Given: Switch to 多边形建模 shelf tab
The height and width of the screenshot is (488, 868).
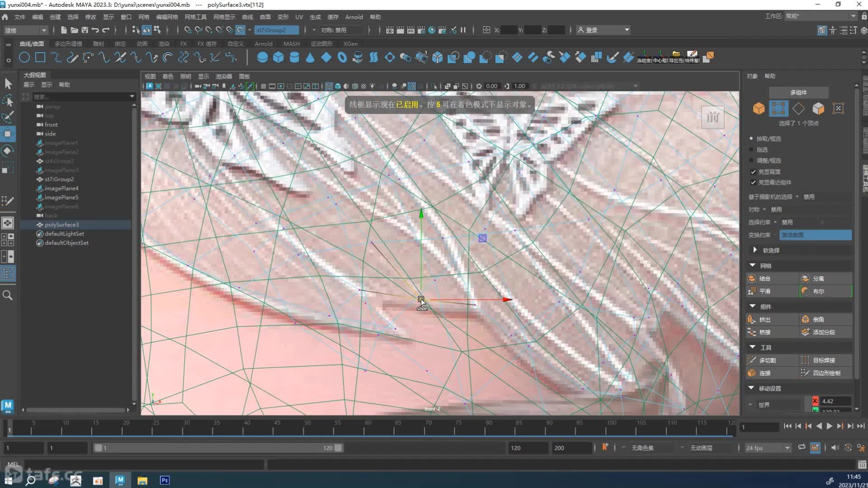Looking at the screenshot, I should point(68,44).
